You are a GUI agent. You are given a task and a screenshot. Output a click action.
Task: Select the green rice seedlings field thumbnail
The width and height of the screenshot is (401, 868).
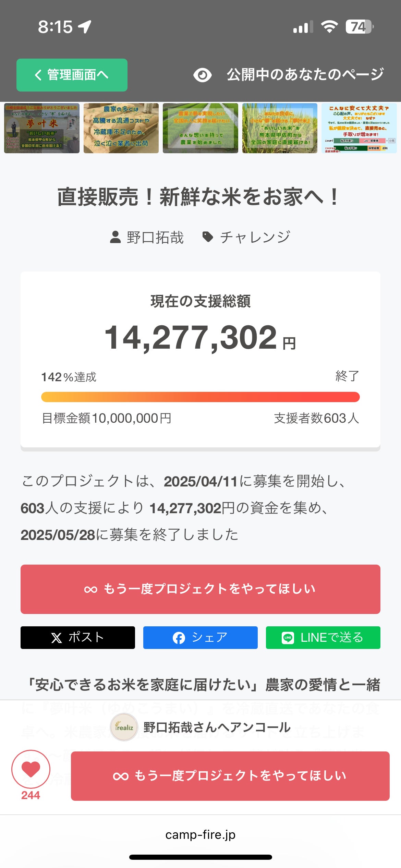[x=200, y=128]
